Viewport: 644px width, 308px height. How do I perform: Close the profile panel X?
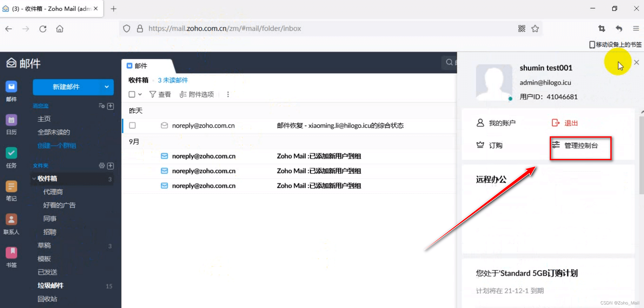point(636,62)
